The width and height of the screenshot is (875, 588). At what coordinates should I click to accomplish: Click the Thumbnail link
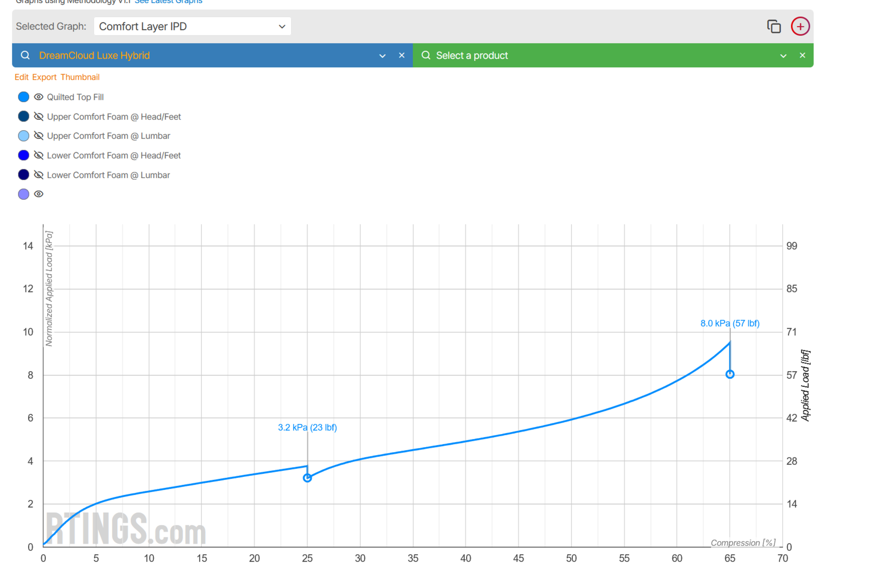coord(80,77)
